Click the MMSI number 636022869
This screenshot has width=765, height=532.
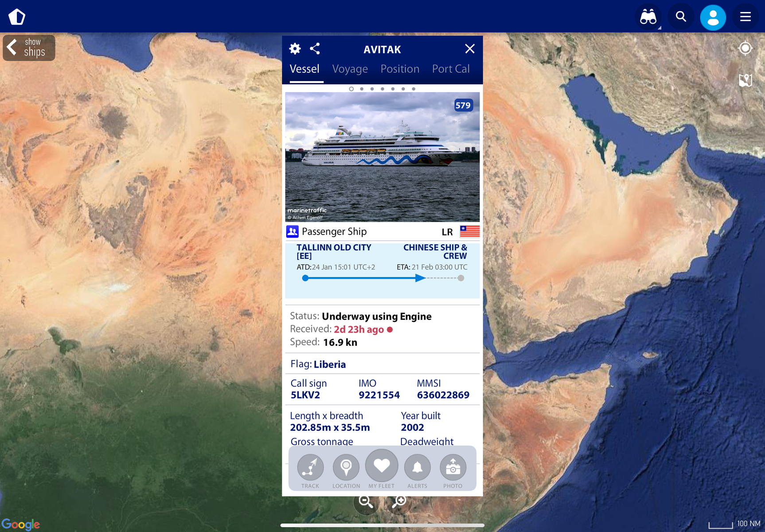[x=443, y=395]
